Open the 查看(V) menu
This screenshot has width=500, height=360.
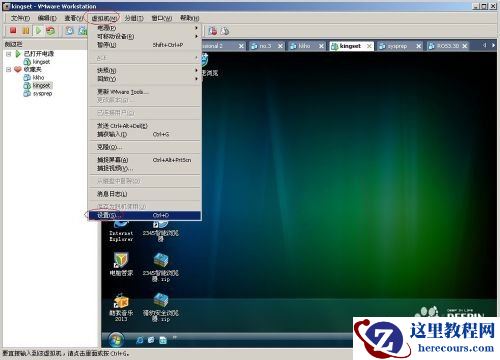click(74, 18)
